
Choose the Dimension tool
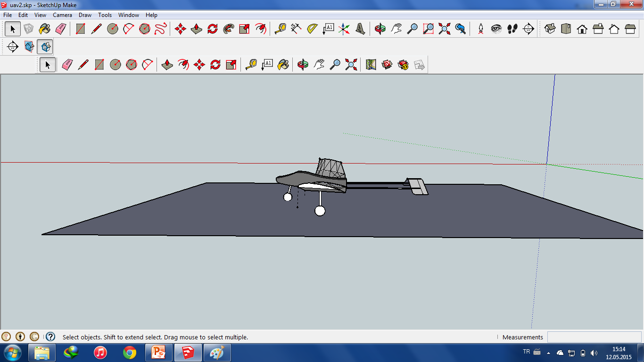(x=296, y=29)
